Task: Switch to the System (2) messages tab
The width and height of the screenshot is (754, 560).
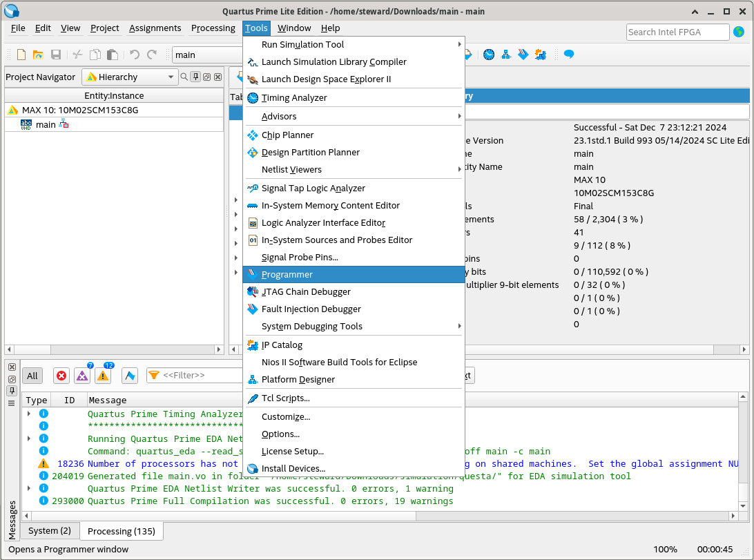Action: (50, 530)
